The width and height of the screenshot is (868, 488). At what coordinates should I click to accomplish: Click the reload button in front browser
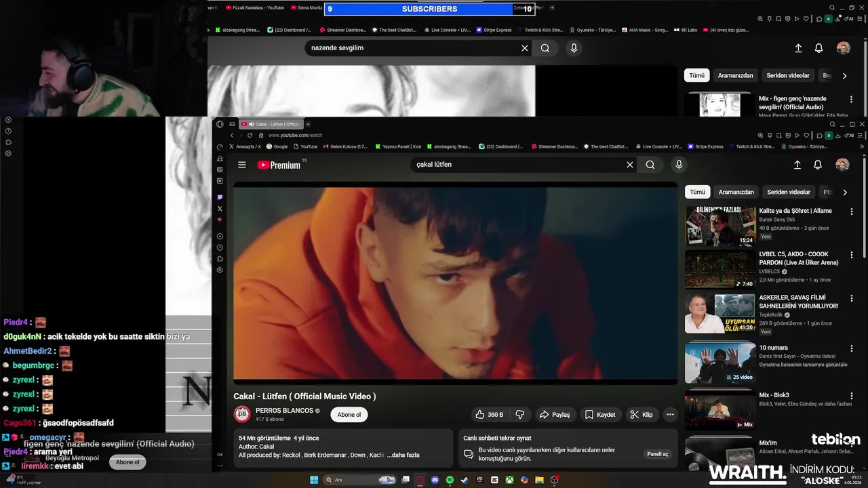coord(250,135)
